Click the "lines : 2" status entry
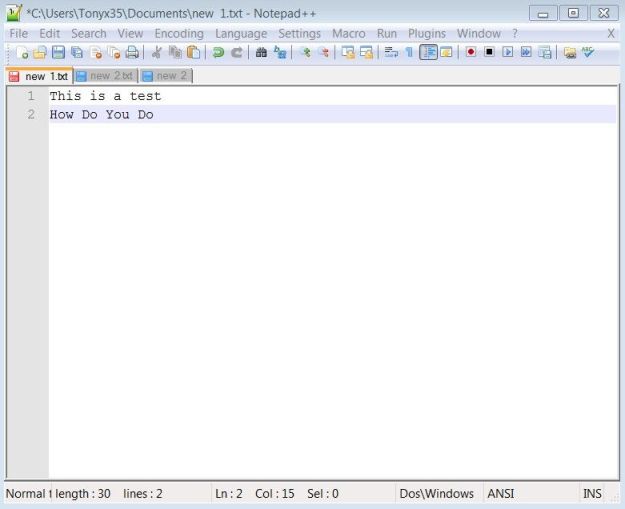 (x=143, y=493)
